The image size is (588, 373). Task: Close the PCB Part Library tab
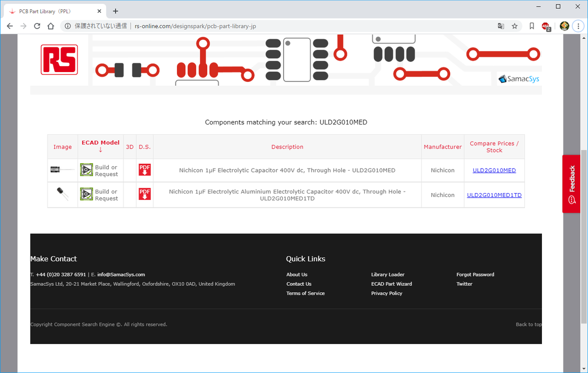coord(99,11)
